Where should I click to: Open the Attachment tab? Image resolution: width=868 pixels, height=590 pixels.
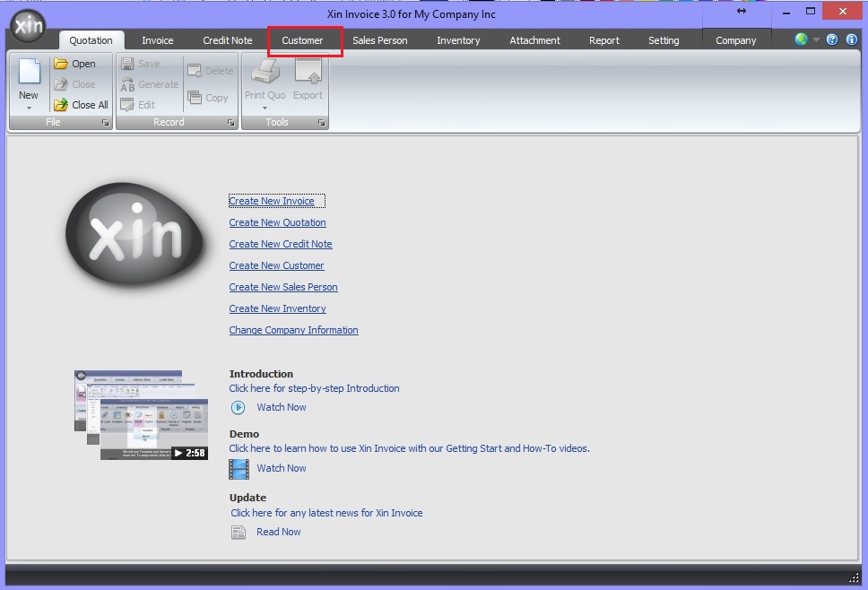(x=534, y=40)
